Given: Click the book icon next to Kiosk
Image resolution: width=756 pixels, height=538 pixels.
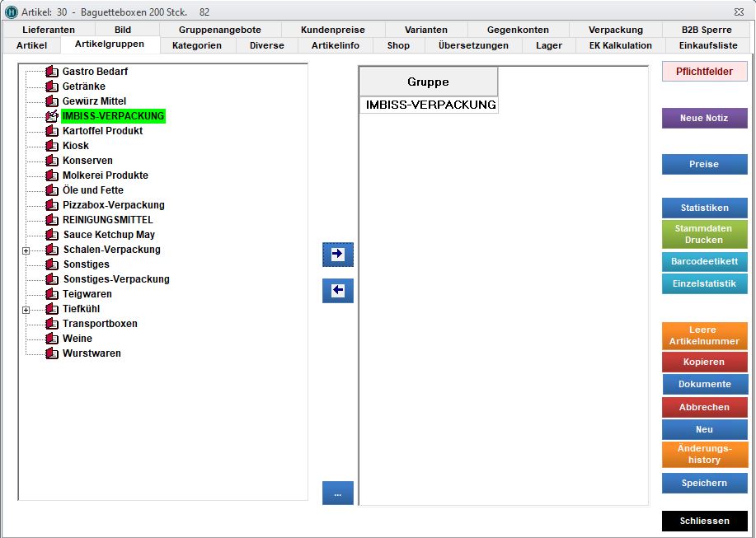Looking at the screenshot, I should pyautogui.click(x=52, y=146).
